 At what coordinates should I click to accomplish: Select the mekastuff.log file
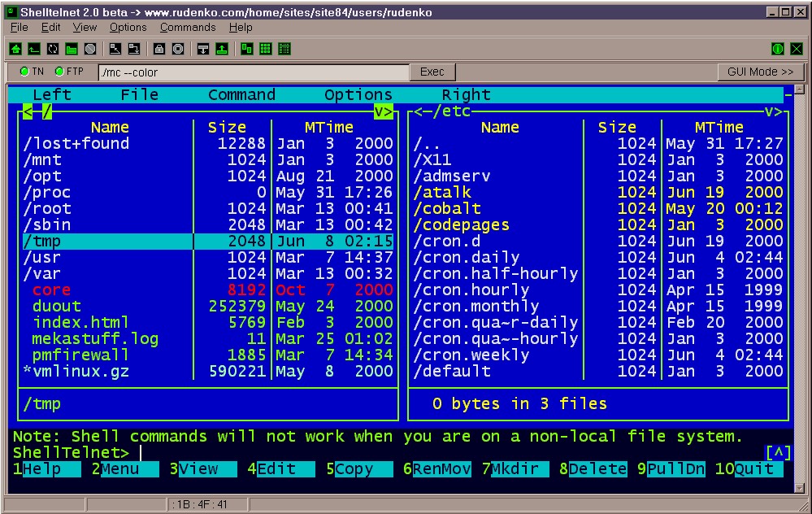(208, 339)
